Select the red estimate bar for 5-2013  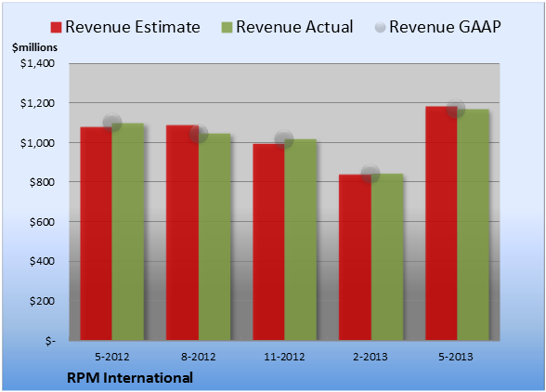click(441, 223)
